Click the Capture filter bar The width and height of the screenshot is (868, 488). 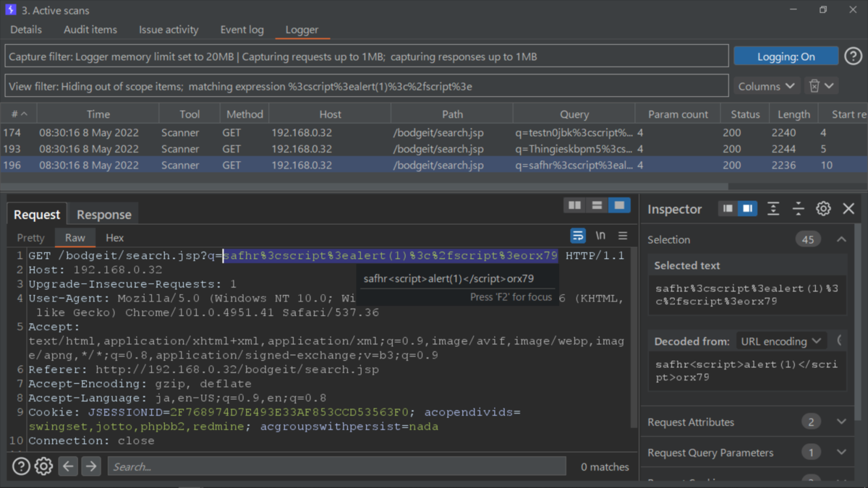pos(367,56)
